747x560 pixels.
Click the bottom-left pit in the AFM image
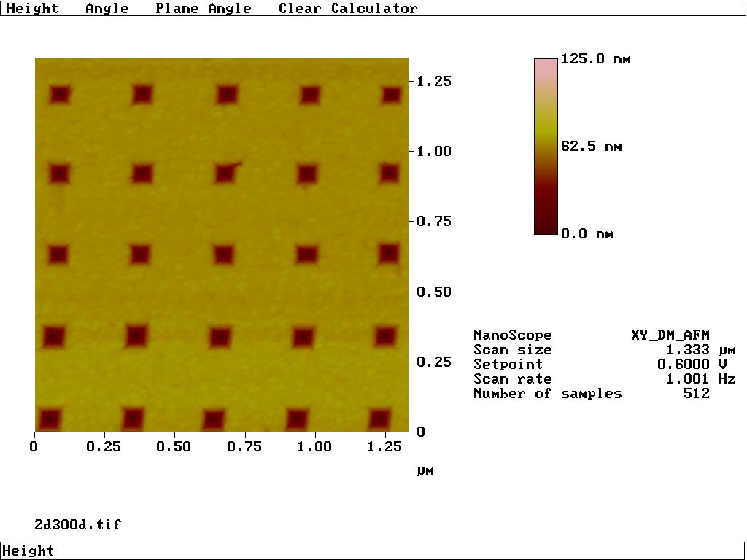49,419
